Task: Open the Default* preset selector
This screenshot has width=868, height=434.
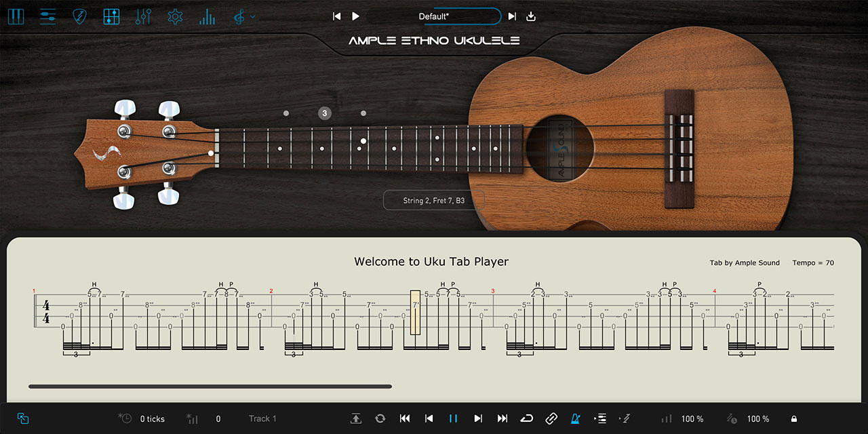Action: coord(434,16)
